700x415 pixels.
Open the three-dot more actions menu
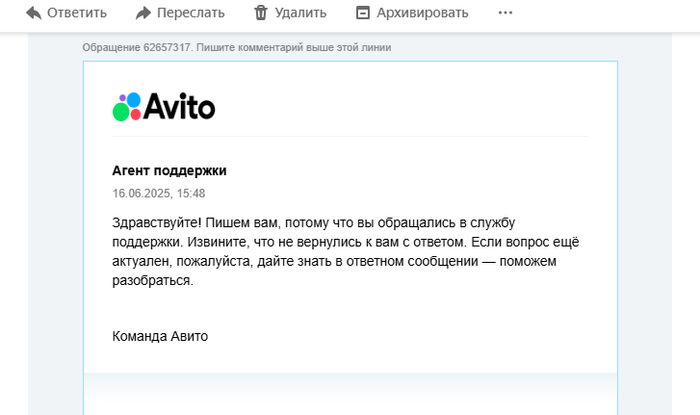505,13
